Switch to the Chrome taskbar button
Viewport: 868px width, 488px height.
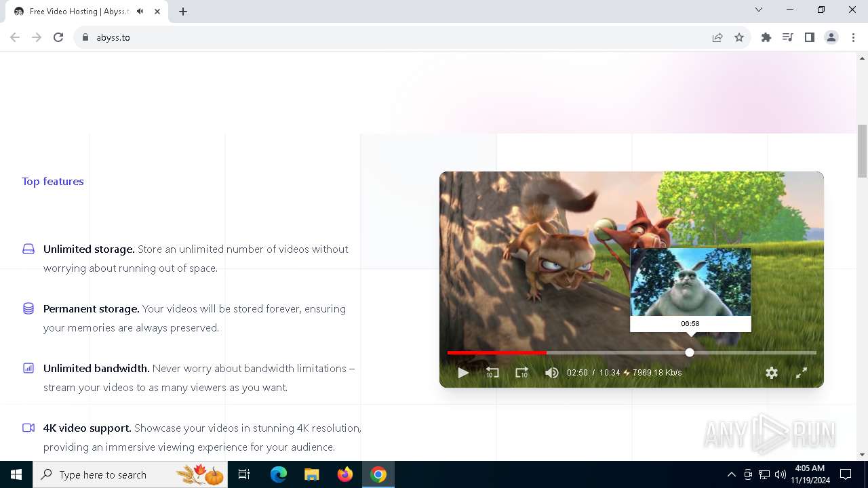[378, 474]
